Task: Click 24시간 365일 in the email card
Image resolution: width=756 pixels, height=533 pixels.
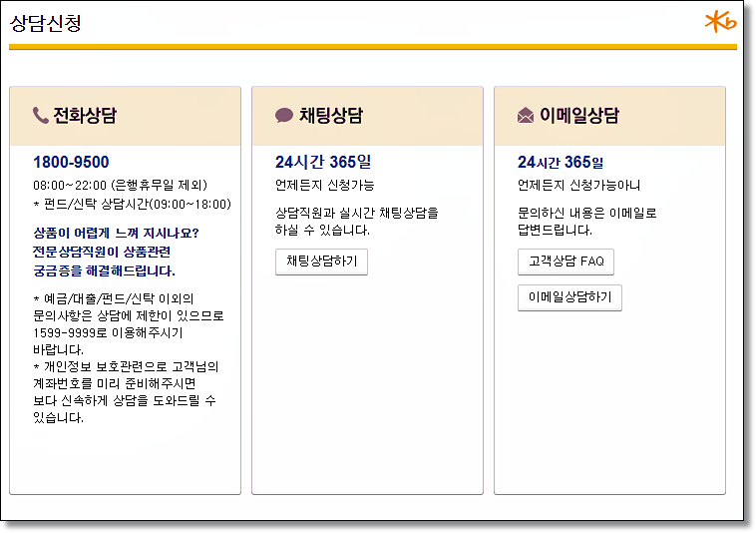Action: [x=561, y=162]
